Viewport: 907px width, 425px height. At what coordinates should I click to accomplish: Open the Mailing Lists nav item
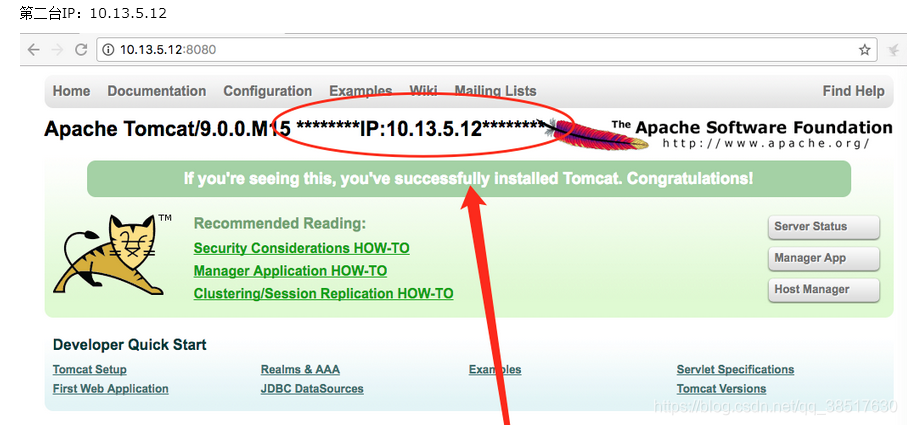pyautogui.click(x=496, y=91)
